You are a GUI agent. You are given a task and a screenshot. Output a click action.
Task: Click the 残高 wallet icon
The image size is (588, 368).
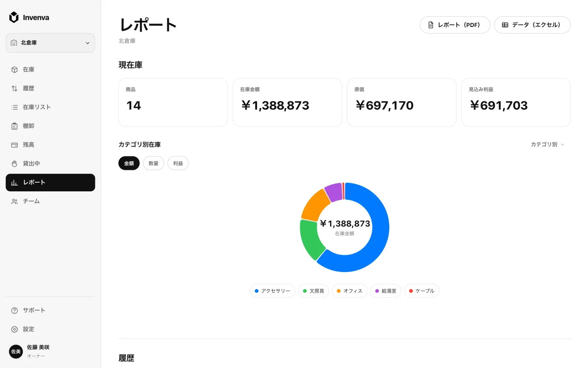[x=14, y=145]
